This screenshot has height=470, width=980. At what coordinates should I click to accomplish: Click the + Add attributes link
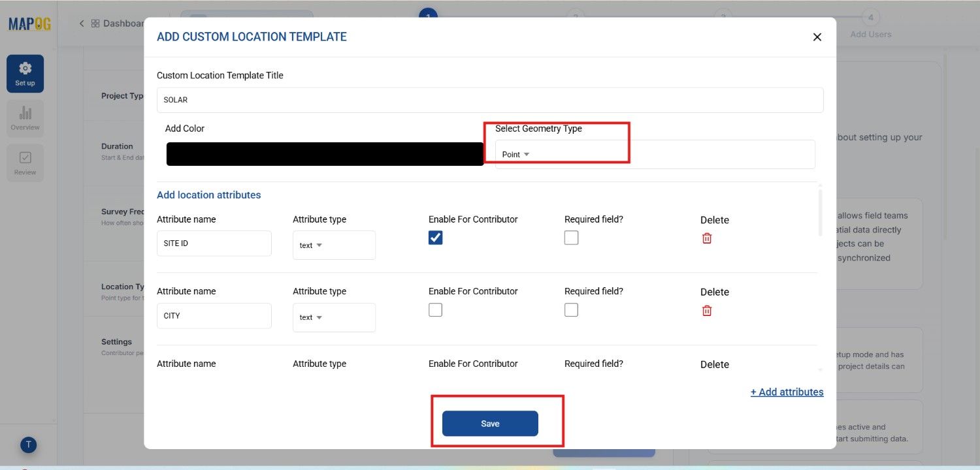point(787,392)
